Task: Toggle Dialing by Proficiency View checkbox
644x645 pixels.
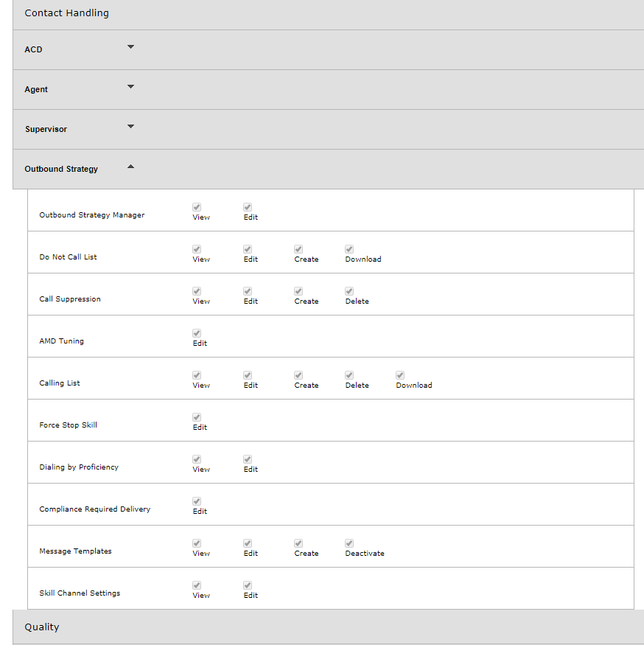Action: point(197,460)
